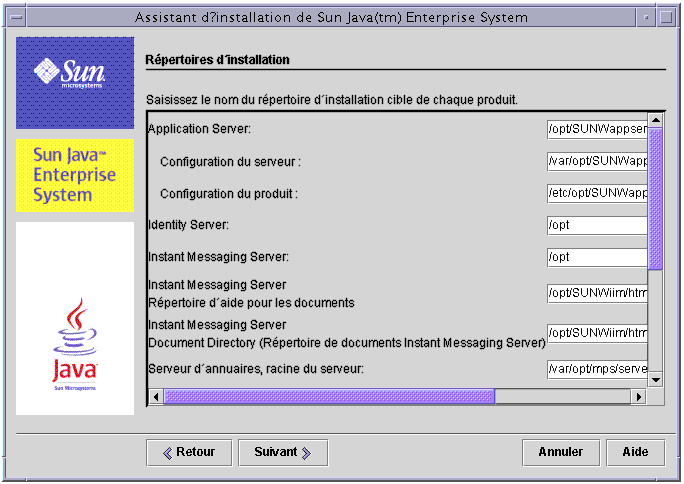This screenshot has width=684, height=484.
Task: Click the Instant Messaging Server: label
Action: [219, 257]
